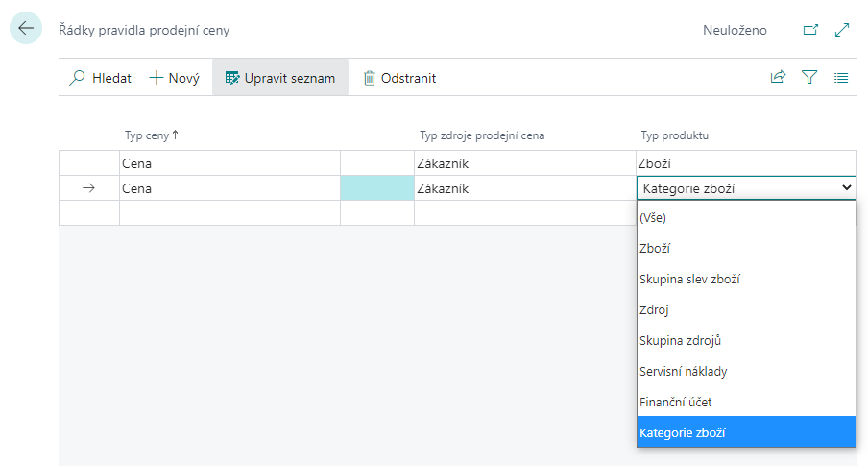868x466 pixels.
Task: Switch list view layout icon
Action: pyautogui.click(x=841, y=78)
